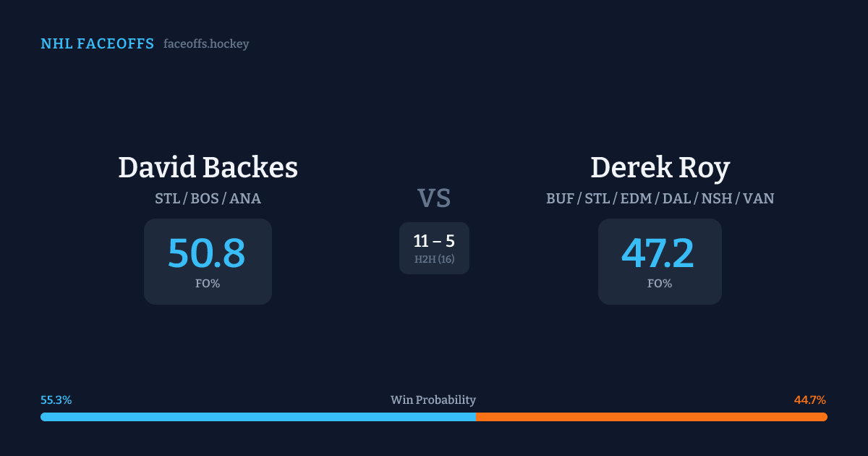Click the FO% label under 47.2
Viewport: 868px width, 456px height.
tap(660, 284)
